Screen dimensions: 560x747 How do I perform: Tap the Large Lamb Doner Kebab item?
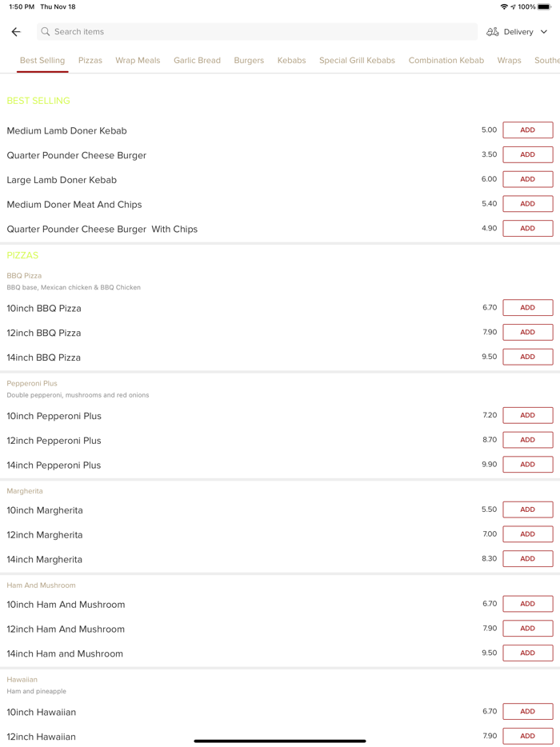(62, 180)
